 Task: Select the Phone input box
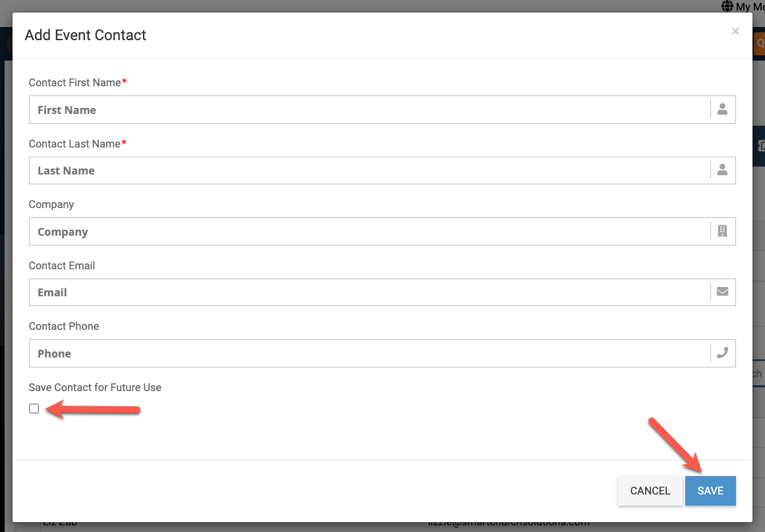(369, 354)
